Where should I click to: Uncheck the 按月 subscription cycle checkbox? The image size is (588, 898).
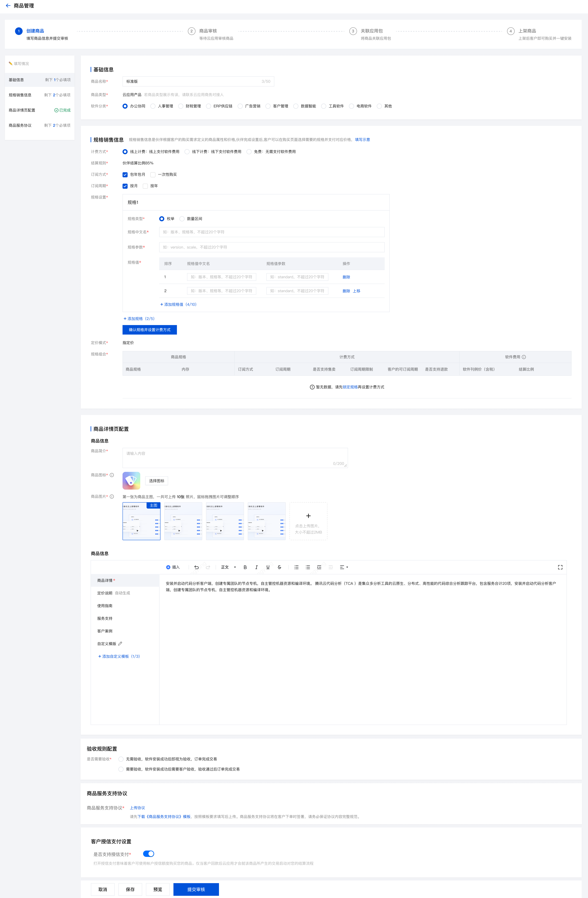(125, 186)
